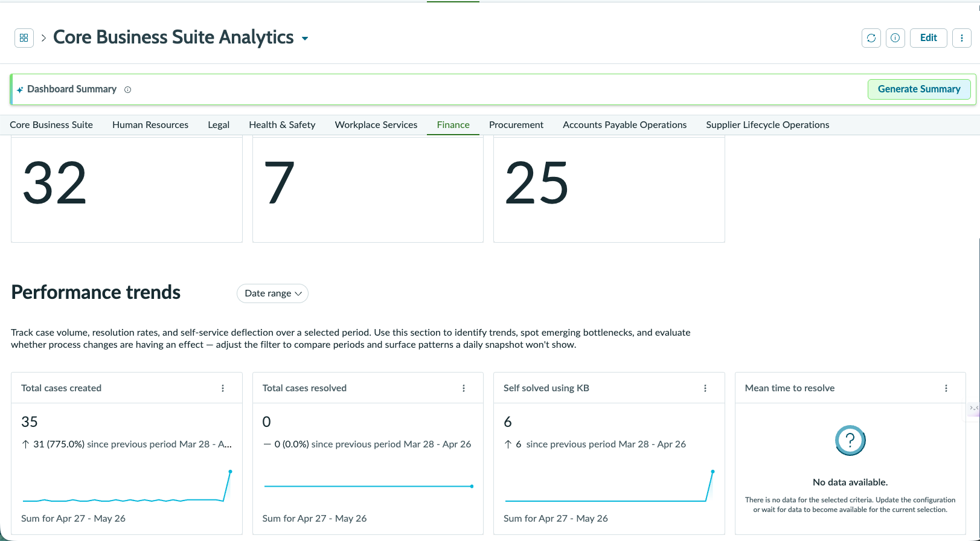The height and width of the screenshot is (541, 980).
Task: Switch to the Accounts Payable Operations tab
Action: (x=625, y=125)
